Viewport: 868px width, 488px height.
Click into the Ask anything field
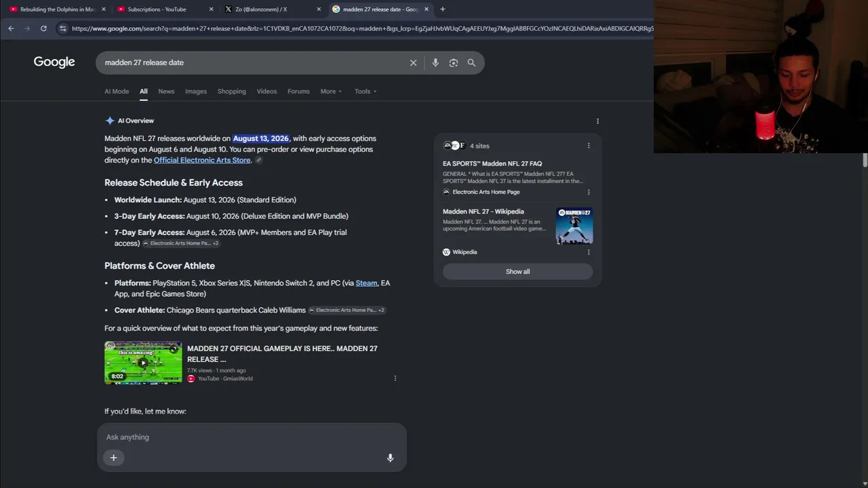coord(252,437)
